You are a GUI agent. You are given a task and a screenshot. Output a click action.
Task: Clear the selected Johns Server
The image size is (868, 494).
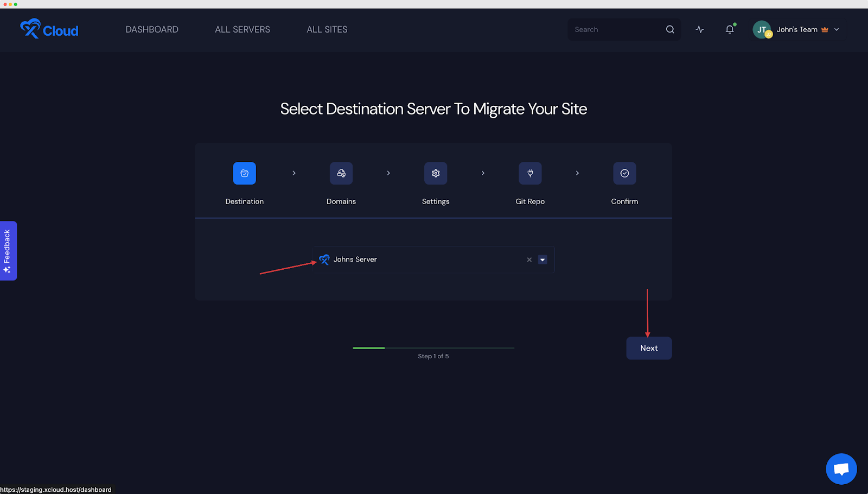pyautogui.click(x=529, y=259)
